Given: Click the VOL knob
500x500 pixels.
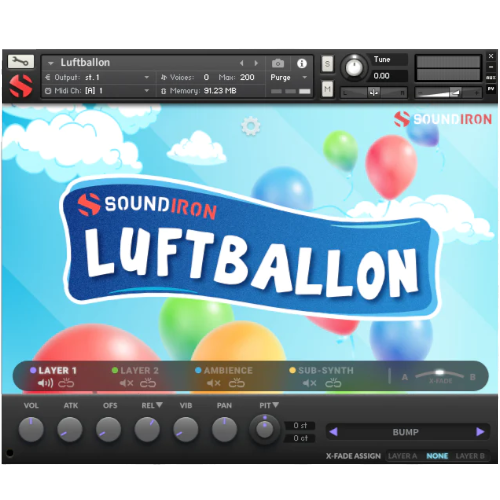Looking at the screenshot, I should click(x=31, y=429).
